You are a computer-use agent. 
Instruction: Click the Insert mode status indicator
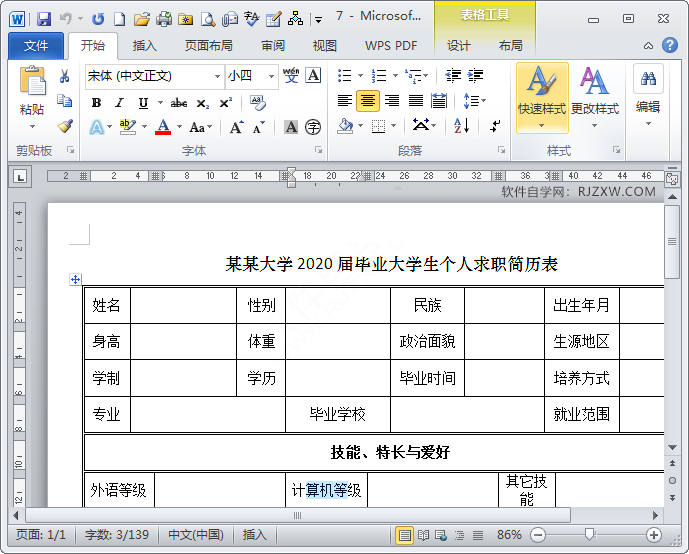click(x=254, y=535)
